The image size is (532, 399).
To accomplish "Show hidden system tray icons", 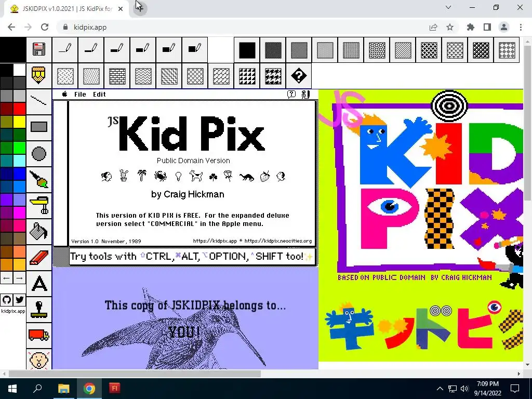I will 440,389.
